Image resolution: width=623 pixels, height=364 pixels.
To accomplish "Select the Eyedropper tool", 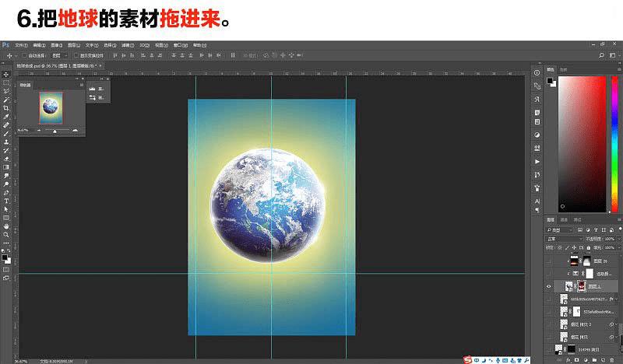I will 6,117.
